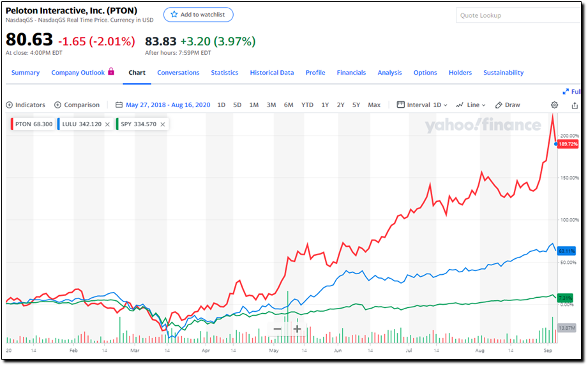Click the 13.87M volume label
The width and height of the screenshot is (588, 366).
tap(567, 328)
